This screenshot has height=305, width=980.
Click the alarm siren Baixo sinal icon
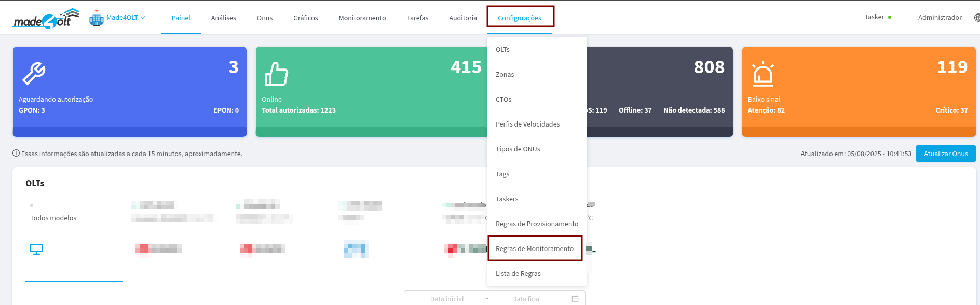763,74
